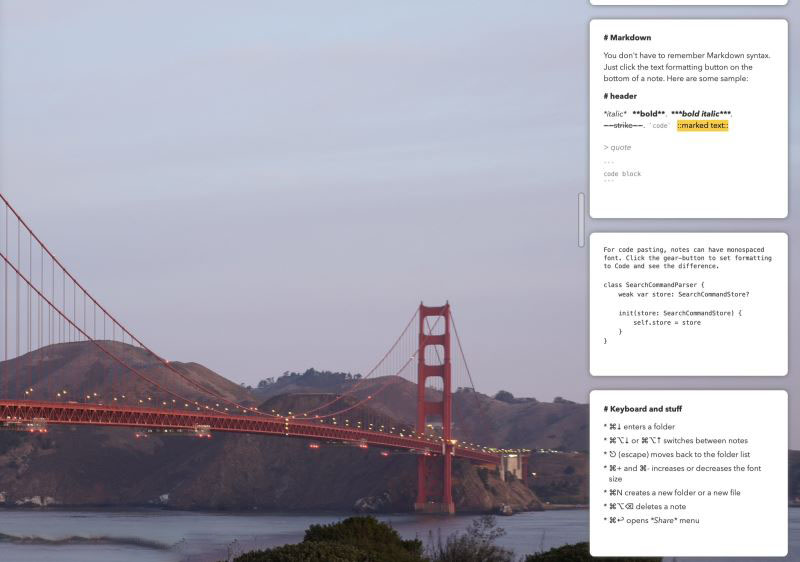Click the 'self.store = store' line
Image resolution: width=800 pixels, height=562 pixels.
pyautogui.click(x=667, y=323)
